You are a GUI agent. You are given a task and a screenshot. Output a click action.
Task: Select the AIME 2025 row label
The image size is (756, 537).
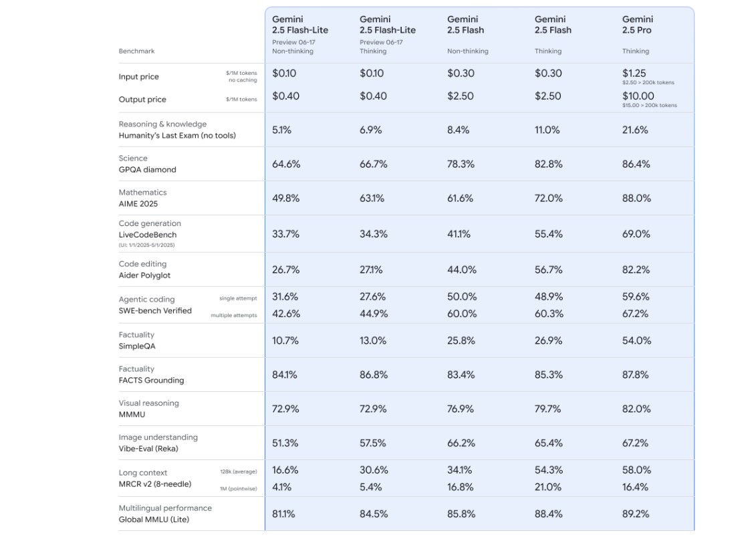(x=138, y=204)
